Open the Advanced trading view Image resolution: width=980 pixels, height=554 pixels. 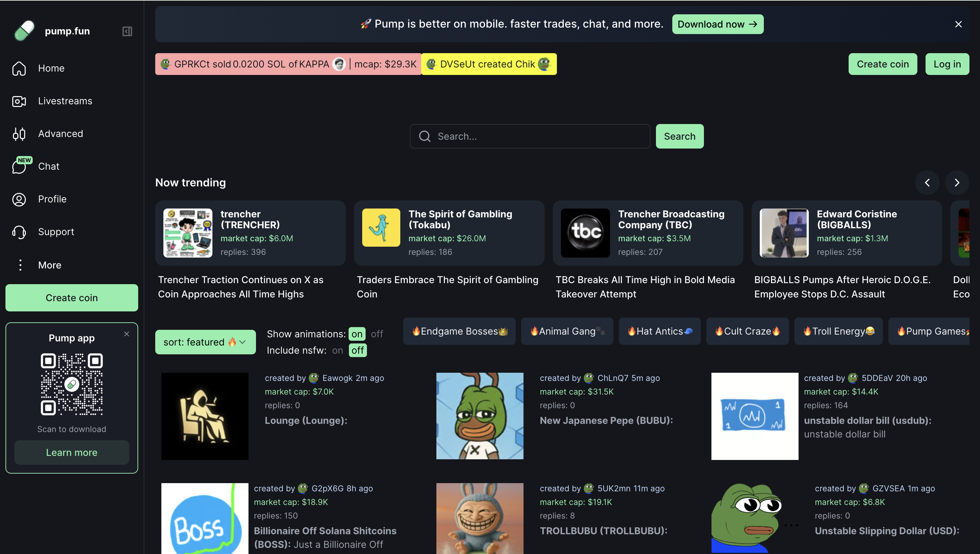[x=60, y=134]
